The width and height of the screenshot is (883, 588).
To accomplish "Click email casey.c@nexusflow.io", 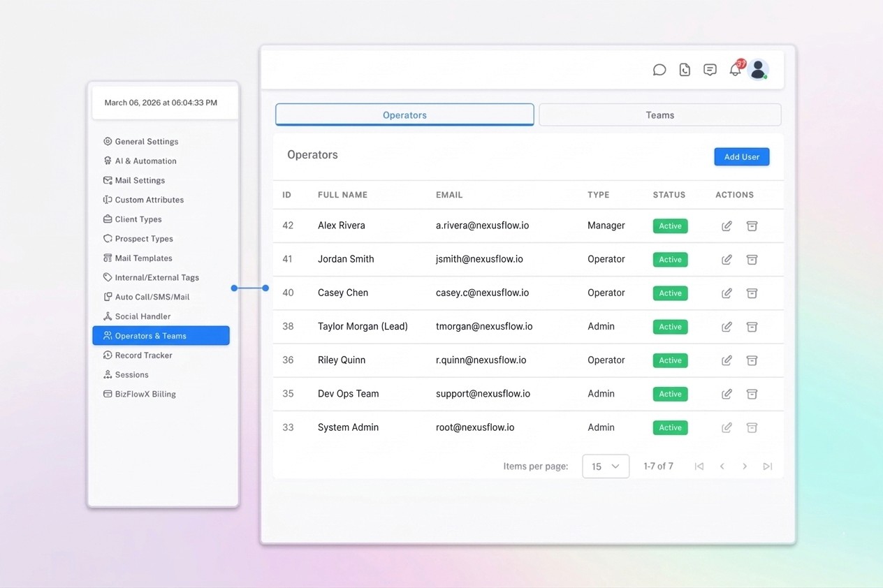I will (482, 293).
